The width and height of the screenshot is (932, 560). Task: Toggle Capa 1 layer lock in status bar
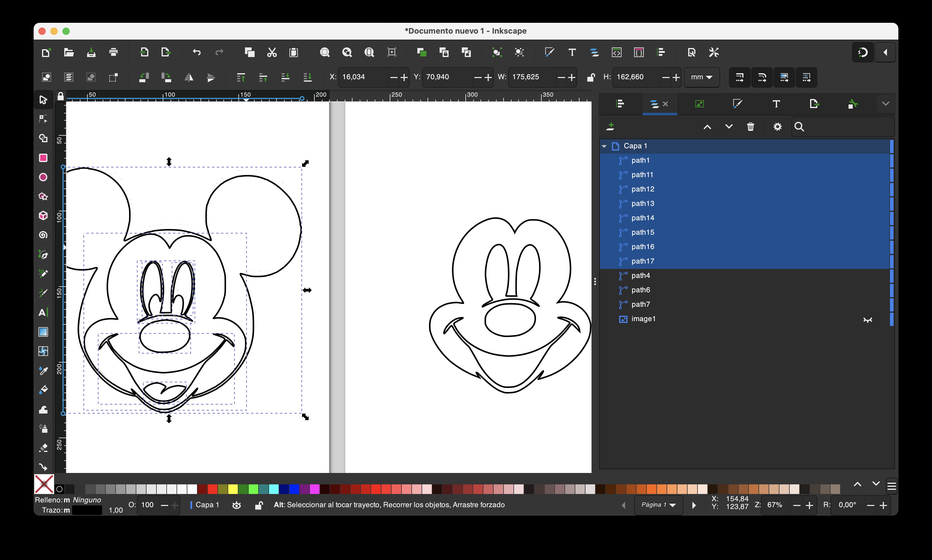click(259, 505)
